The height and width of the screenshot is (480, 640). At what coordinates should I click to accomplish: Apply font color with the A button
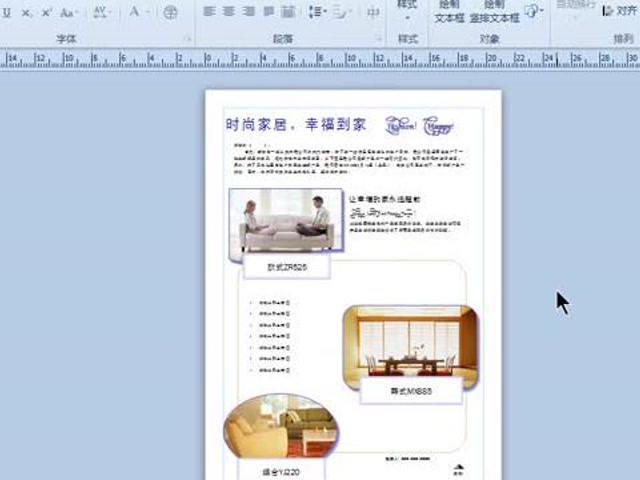pos(133,12)
